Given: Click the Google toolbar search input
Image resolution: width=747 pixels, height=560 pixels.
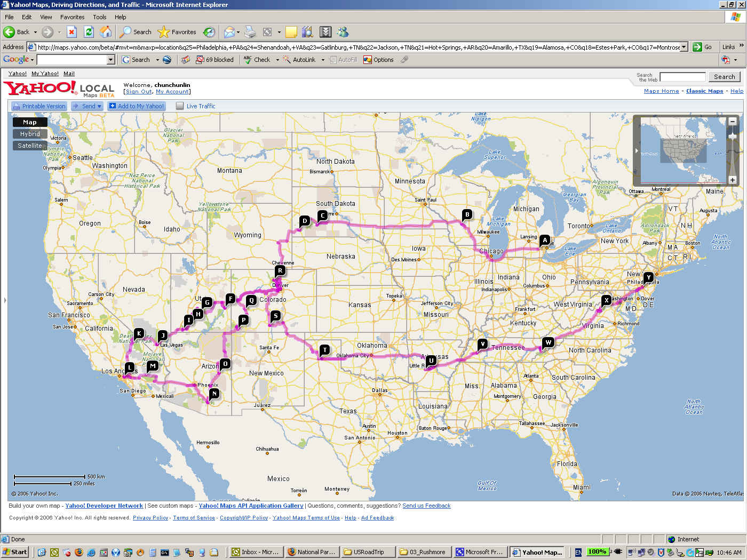Looking at the screenshot, I should tap(72, 60).
